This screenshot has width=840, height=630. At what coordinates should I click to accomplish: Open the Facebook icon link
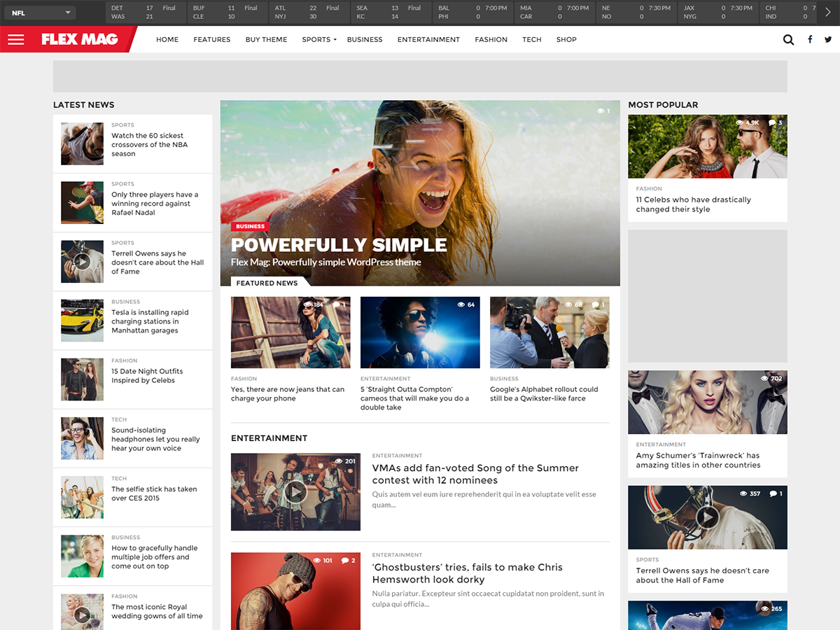[x=810, y=40]
